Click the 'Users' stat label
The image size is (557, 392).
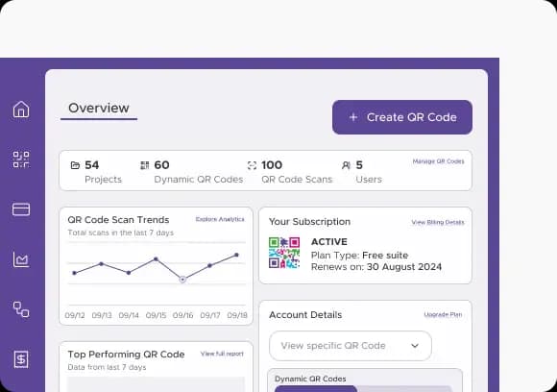pos(369,180)
